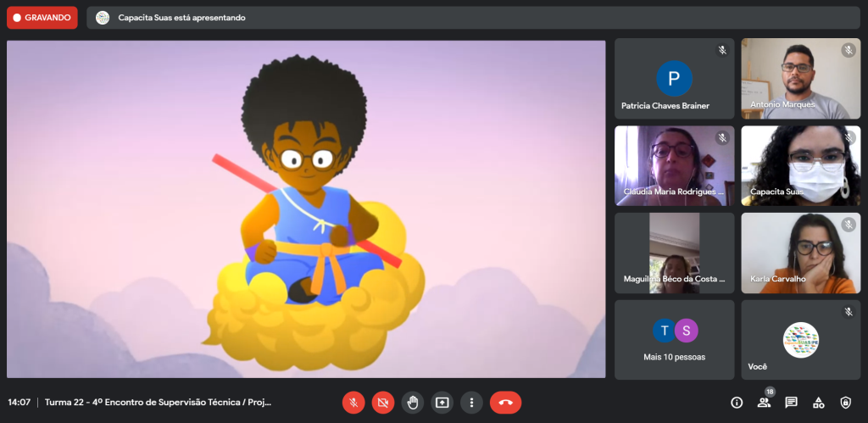Open host controls shield icon
Image resolution: width=868 pixels, height=423 pixels.
[x=845, y=403]
